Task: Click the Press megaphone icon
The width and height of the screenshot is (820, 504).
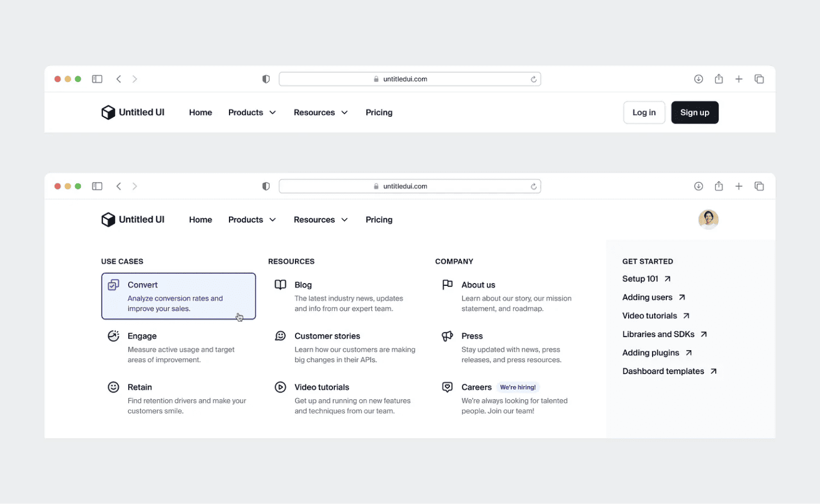Action: [x=448, y=336]
